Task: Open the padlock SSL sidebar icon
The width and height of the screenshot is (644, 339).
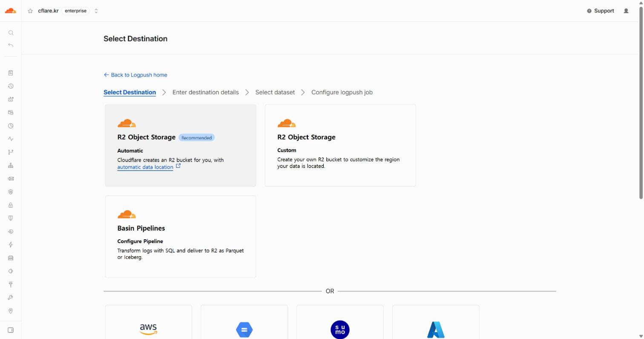Action: point(11,205)
